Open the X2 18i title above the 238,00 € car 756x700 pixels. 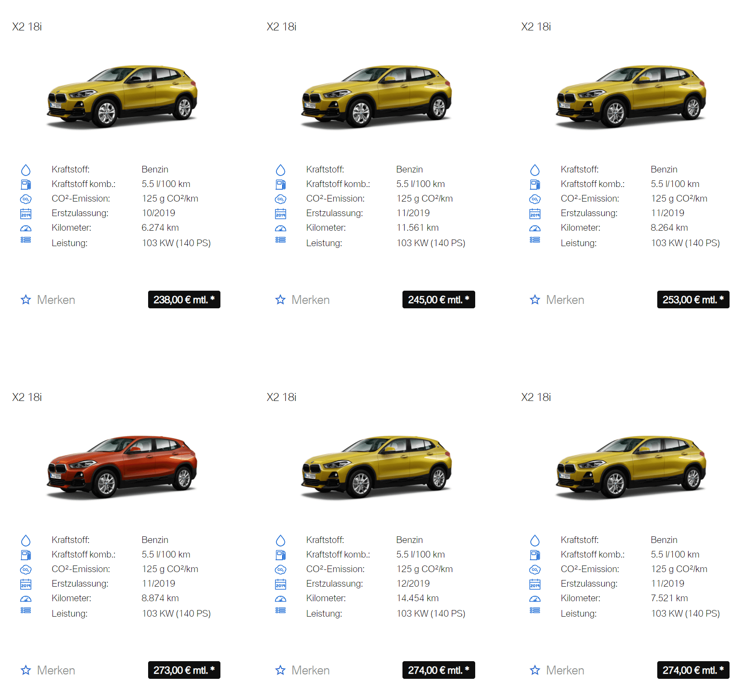click(x=27, y=27)
